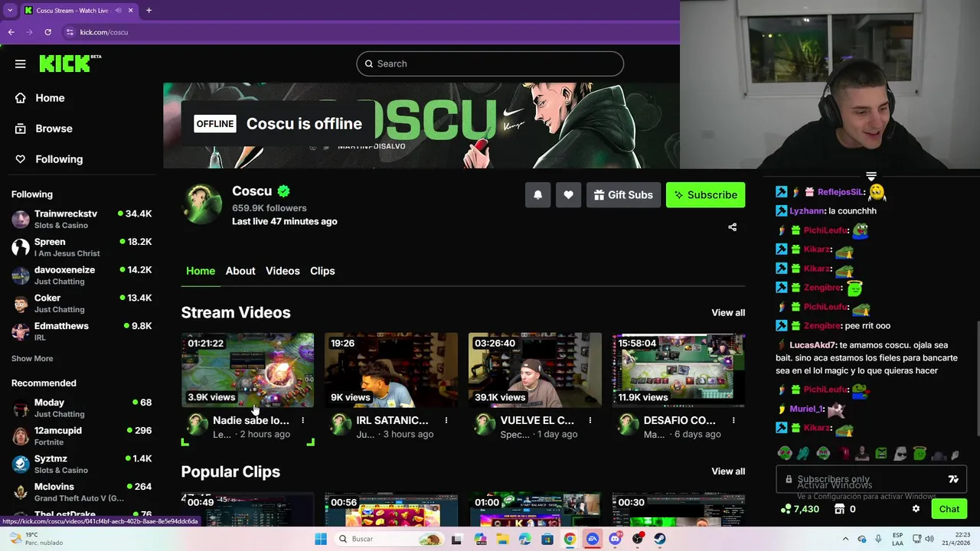This screenshot has width=980, height=551.
Task: Click the 7,430 channel points icon
Action: [786, 509]
